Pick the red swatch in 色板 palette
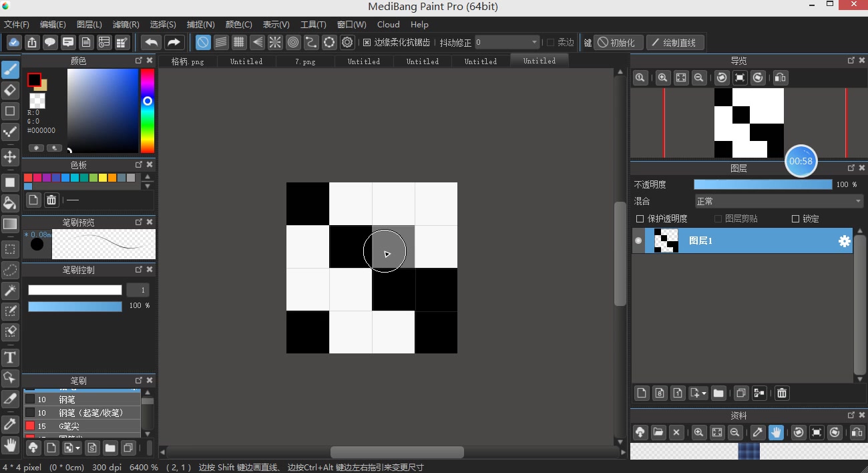Viewport: 868px width, 473px height. point(28,178)
